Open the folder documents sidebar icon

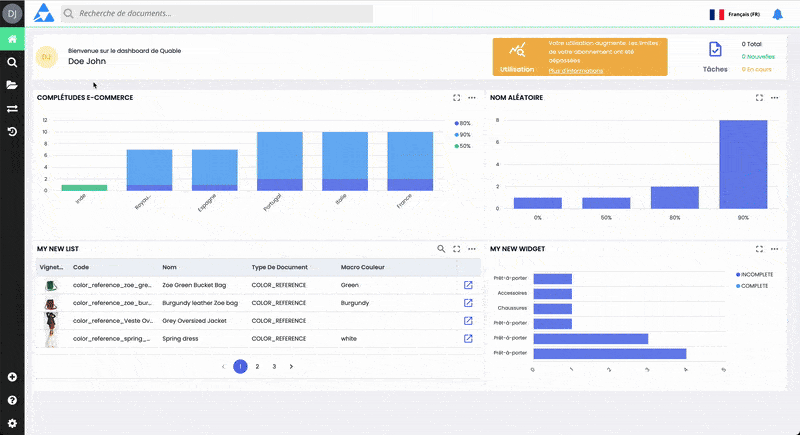(x=12, y=85)
